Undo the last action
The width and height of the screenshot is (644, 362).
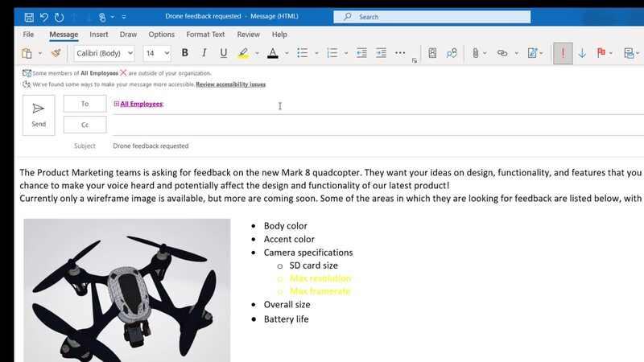pos(44,16)
